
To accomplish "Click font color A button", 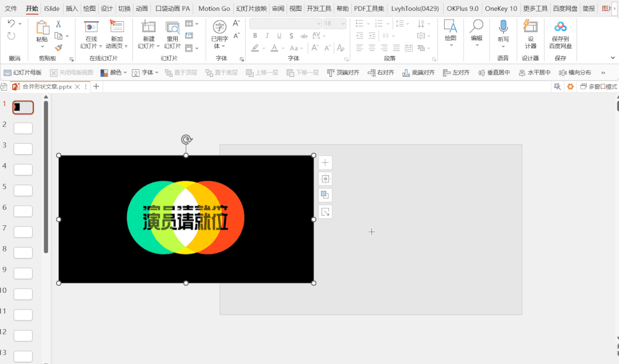I will [275, 48].
